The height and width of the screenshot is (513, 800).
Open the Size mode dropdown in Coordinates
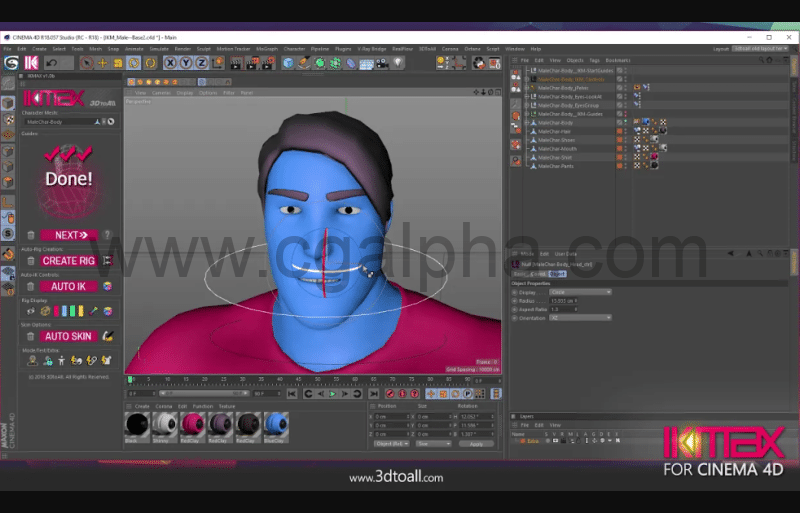click(434, 444)
